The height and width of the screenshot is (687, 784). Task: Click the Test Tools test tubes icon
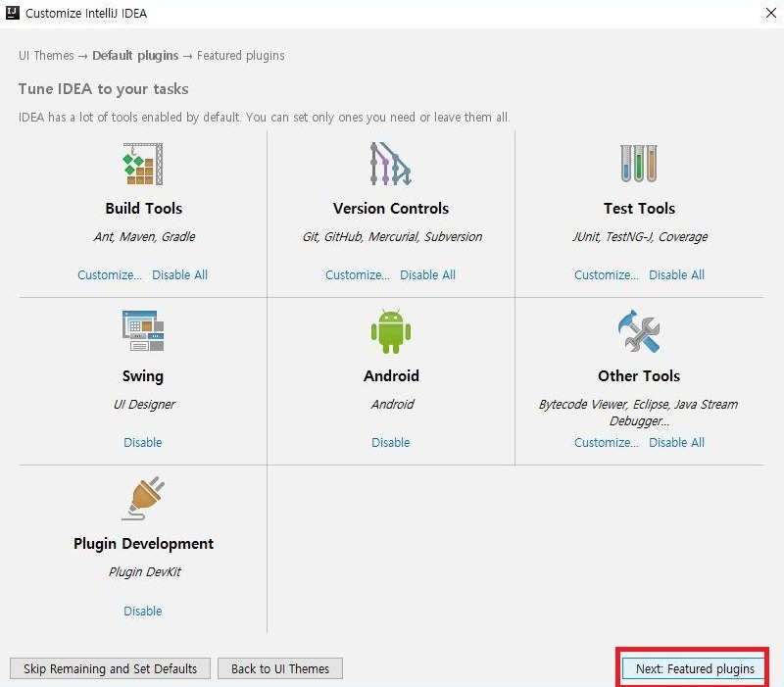point(639,164)
